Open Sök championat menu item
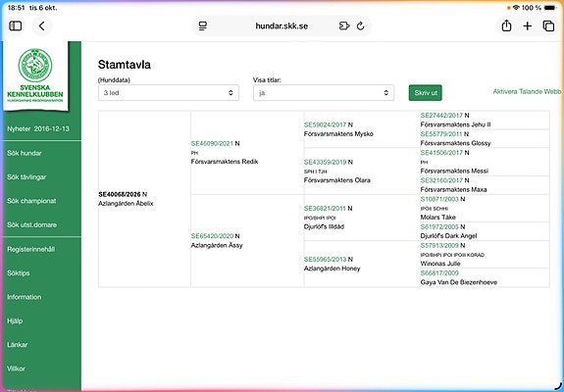Viewport: 564px width, 392px height. (x=31, y=201)
